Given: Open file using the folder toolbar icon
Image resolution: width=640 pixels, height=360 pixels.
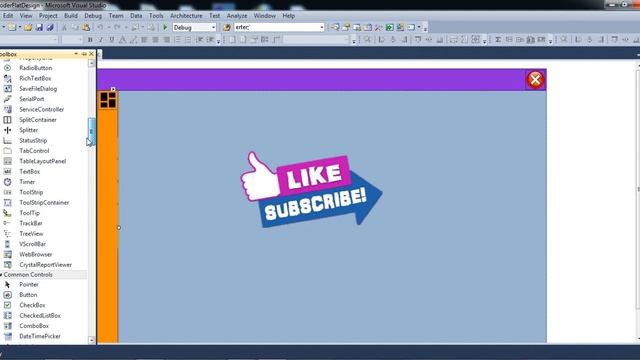Looking at the screenshot, I should (x=28, y=27).
